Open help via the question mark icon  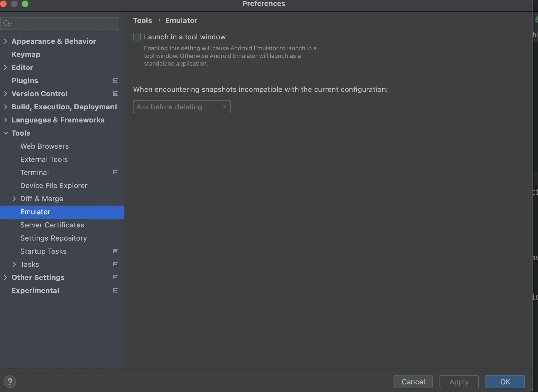click(x=10, y=382)
